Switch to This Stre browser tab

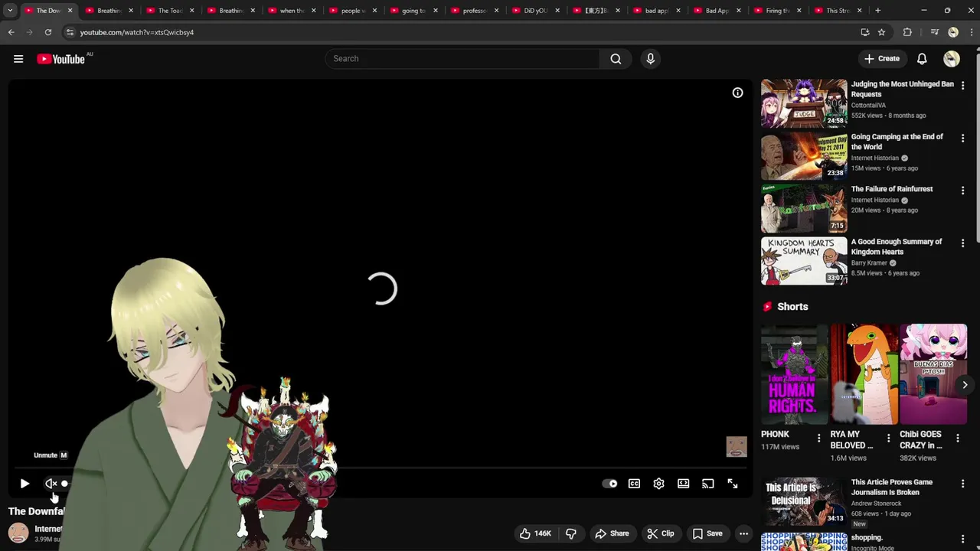click(x=838, y=11)
